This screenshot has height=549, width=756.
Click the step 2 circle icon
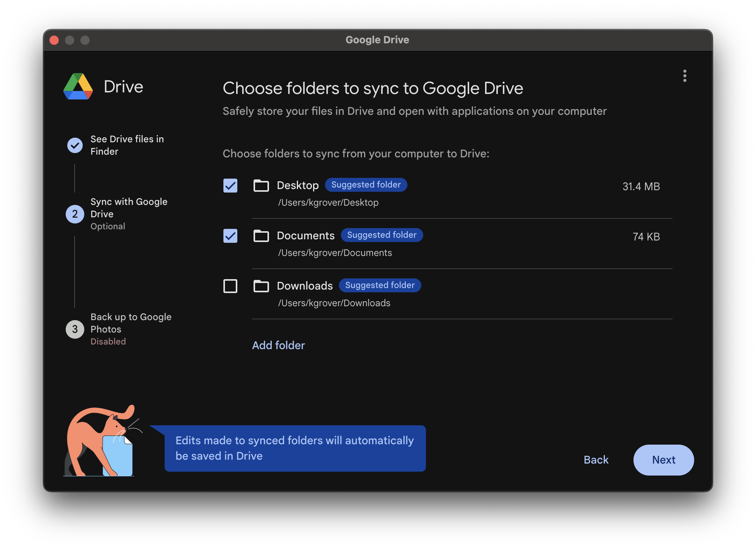pos(75,214)
